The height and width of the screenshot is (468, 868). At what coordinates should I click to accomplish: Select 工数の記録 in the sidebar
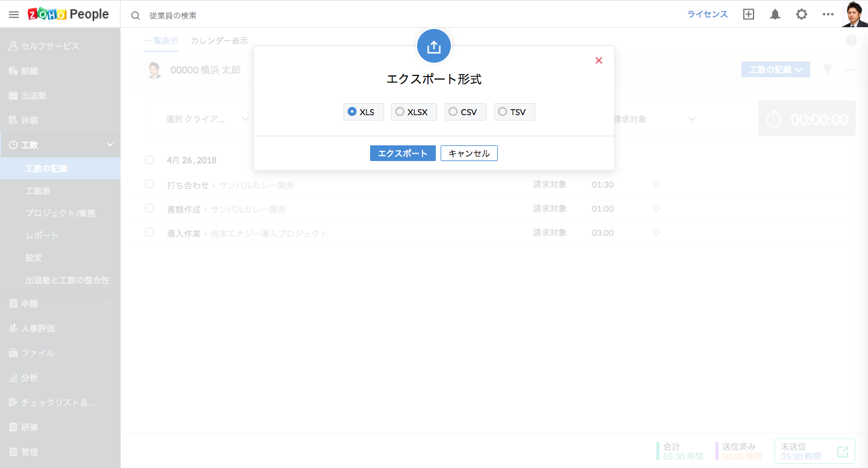pos(60,168)
